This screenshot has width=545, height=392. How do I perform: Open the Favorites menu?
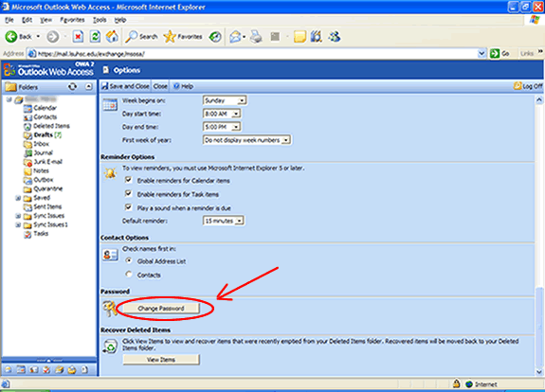click(72, 20)
